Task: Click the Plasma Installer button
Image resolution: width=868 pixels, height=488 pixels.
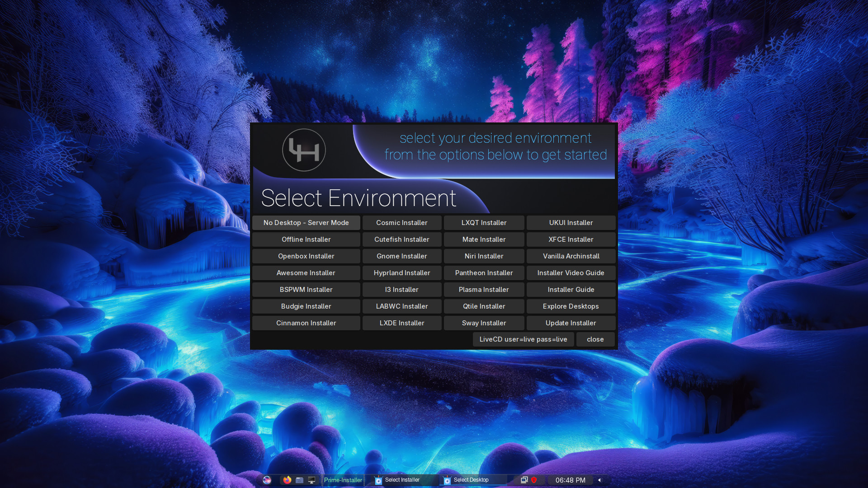Action: (484, 290)
